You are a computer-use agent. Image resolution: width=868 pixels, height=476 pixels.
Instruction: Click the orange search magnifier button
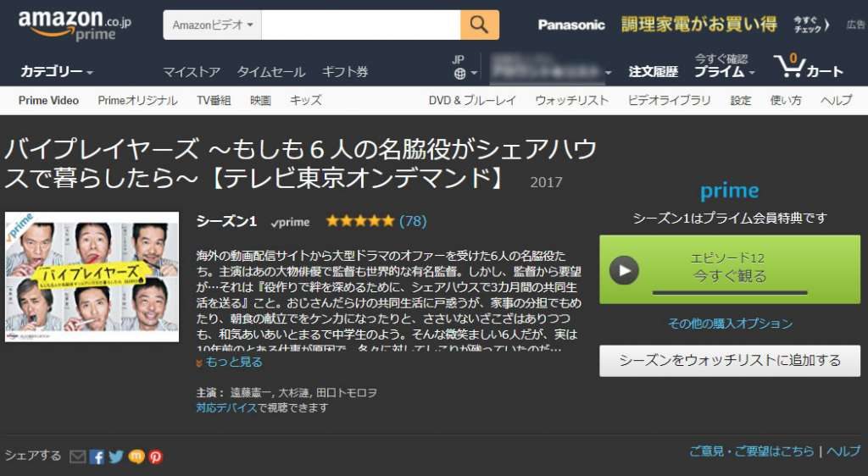coord(480,25)
